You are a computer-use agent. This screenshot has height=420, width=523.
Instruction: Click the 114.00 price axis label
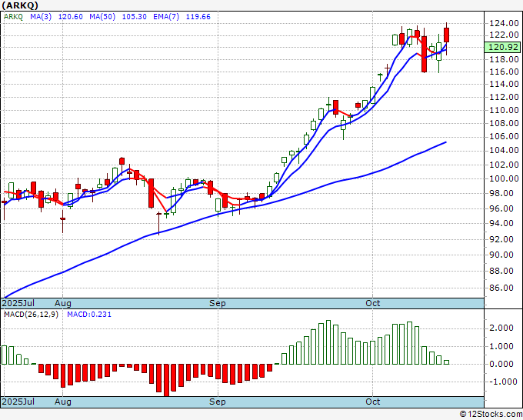pyautogui.click(x=504, y=84)
